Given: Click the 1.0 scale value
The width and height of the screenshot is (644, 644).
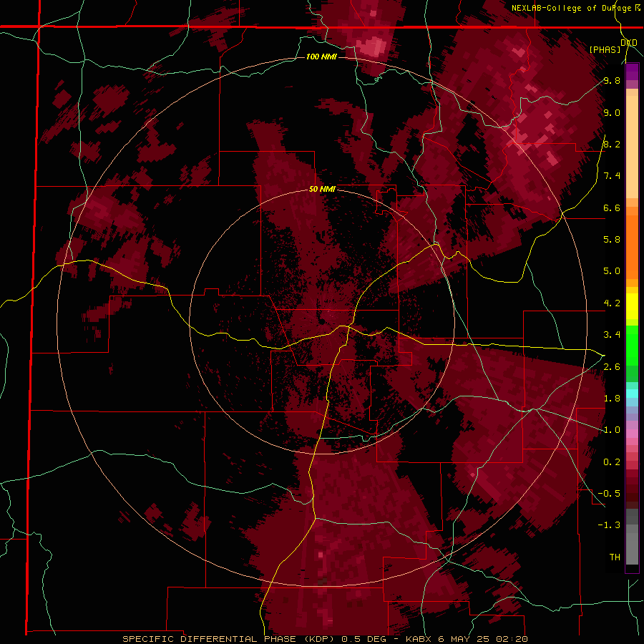Looking at the screenshot, I should tap(612, 430).
